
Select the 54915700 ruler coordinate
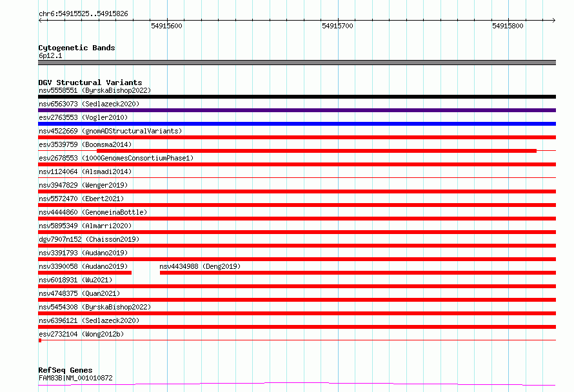point(337,26)
